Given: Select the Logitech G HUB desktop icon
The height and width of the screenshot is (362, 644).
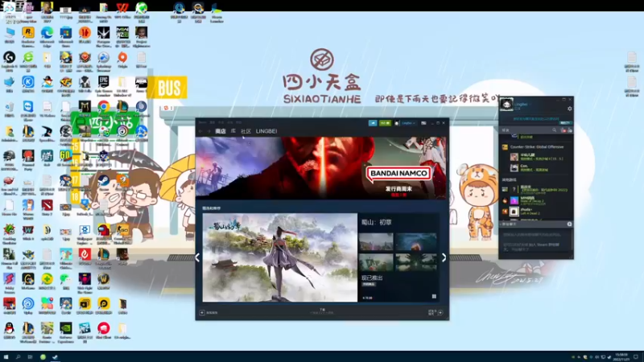Looking at the screenshot, I should pyautogui.click(x=9, y=62).
